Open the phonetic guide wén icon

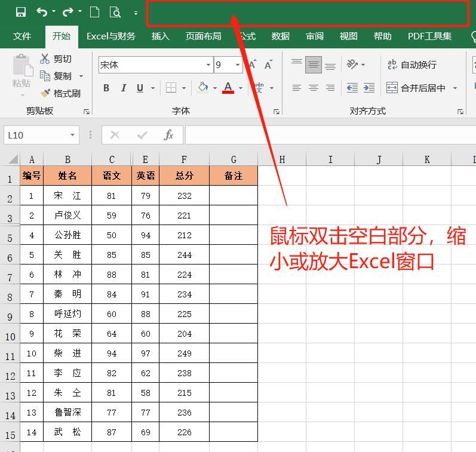click(x=259, y=87)
